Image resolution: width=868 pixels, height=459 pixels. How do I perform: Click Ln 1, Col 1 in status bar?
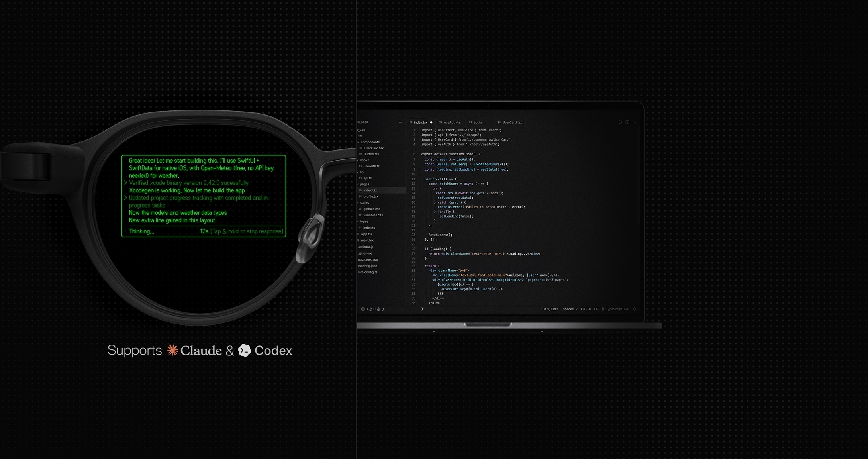pyautogui.click(x=550, y=309)
